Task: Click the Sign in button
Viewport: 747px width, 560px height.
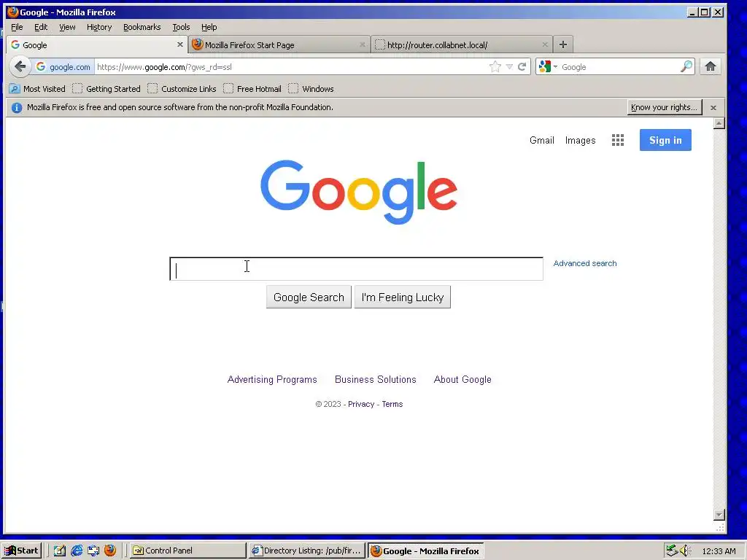Action: click(x=665, y=140)
